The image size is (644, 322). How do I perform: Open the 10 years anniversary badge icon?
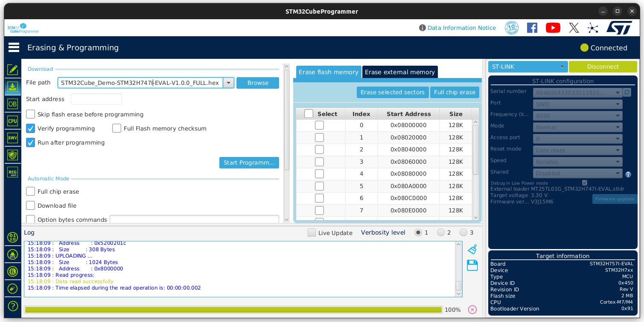click(511, 28)
